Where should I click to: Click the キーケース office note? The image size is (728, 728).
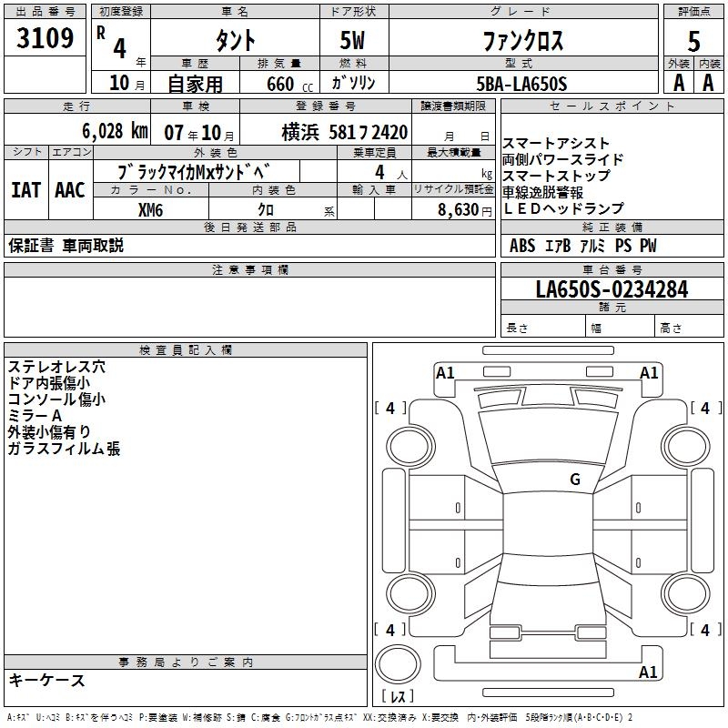click(46, 680)
